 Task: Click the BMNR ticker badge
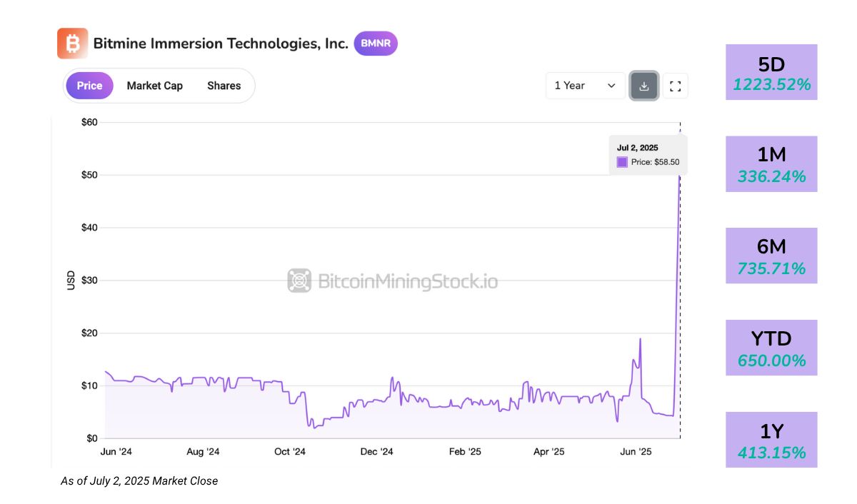376,44
